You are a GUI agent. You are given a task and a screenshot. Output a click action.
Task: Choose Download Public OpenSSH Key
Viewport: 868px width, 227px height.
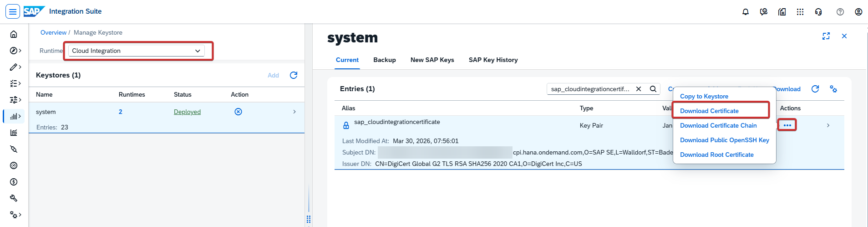tap(725, 140)
